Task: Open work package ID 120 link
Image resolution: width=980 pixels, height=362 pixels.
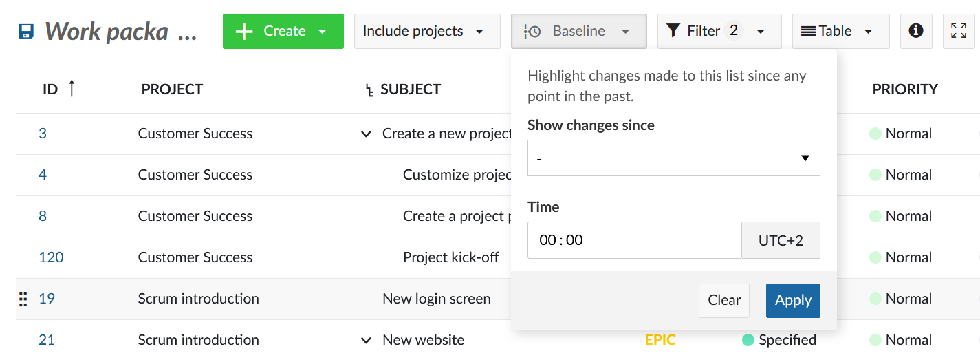Action: (51, 257)
